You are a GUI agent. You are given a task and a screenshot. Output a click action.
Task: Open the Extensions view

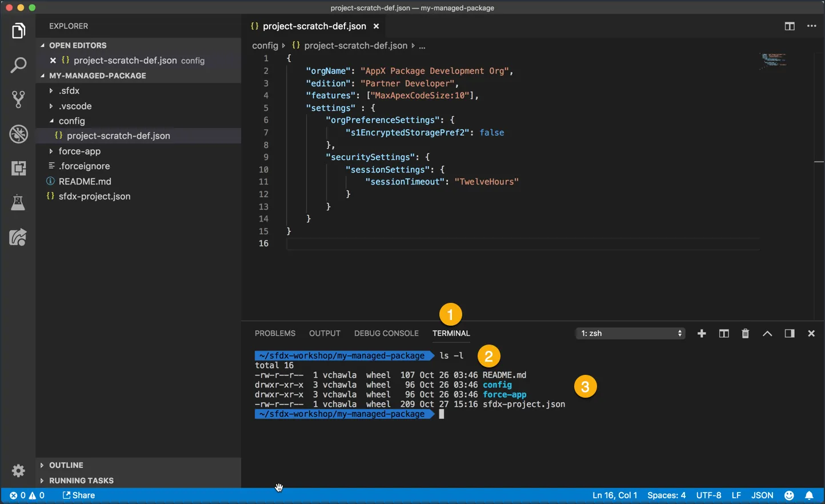click(18, 168)
